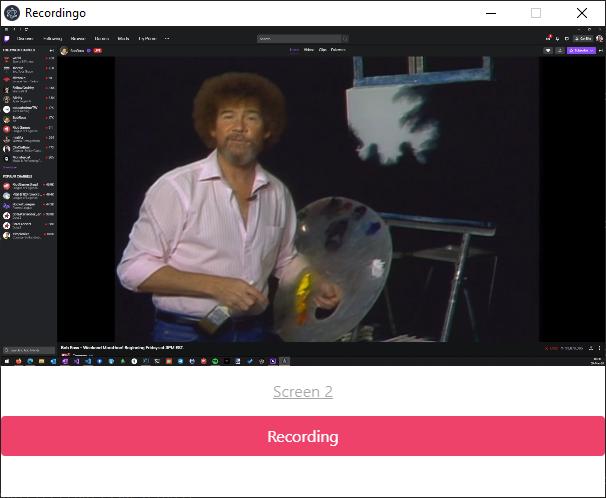The height and width of the screenshot is (498, 606).
Task: Close the Recordingo window
Action: [x=582, y=13]
